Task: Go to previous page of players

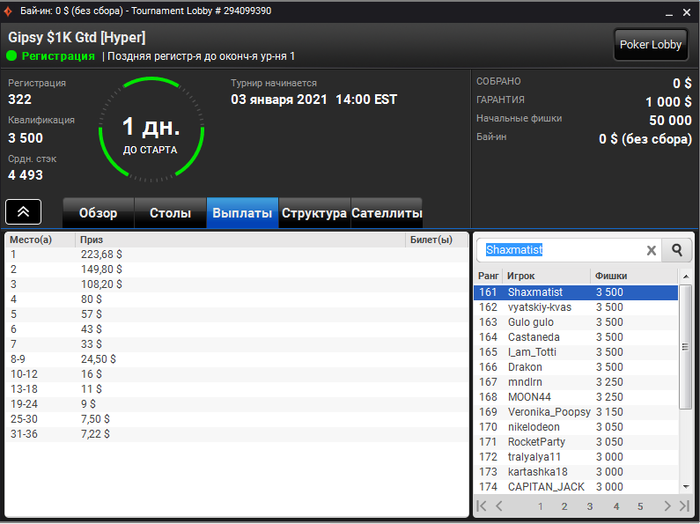Action: [x=499, y=506]
